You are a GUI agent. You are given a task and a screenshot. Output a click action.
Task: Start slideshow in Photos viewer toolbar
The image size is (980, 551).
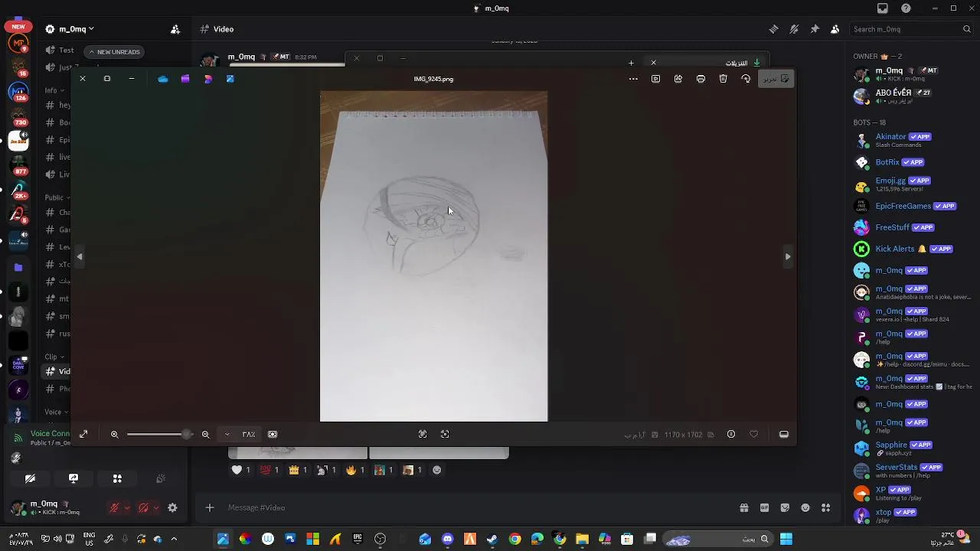click(655, 79)
